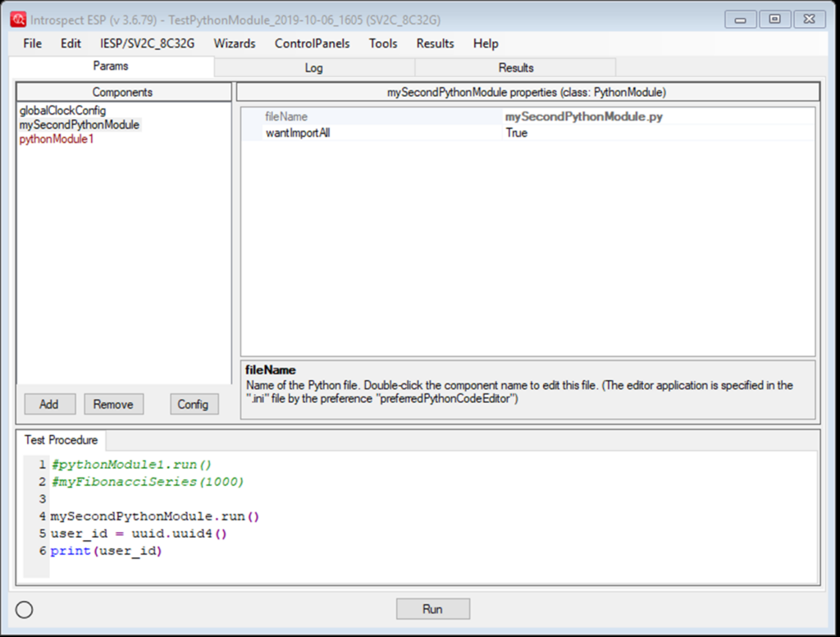The width and height of the screenshot is (840, 637).
Task: Open the Tools menu
Action: point(382,44)
